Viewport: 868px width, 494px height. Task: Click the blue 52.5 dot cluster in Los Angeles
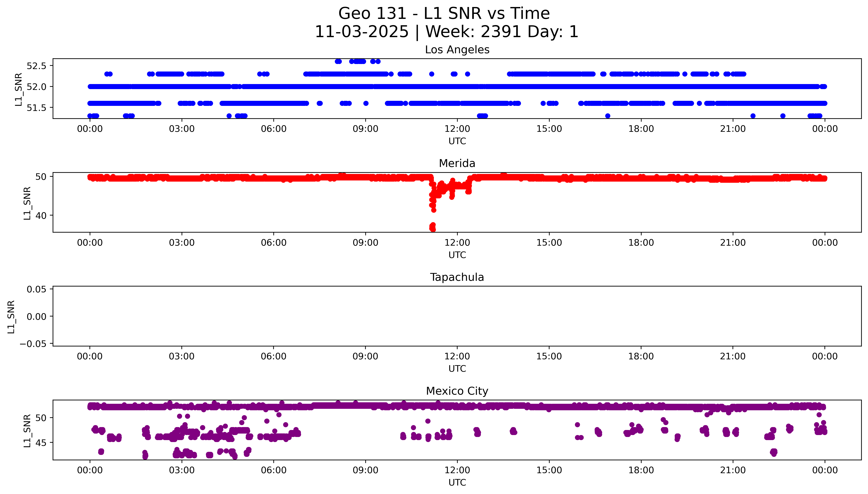358,61
